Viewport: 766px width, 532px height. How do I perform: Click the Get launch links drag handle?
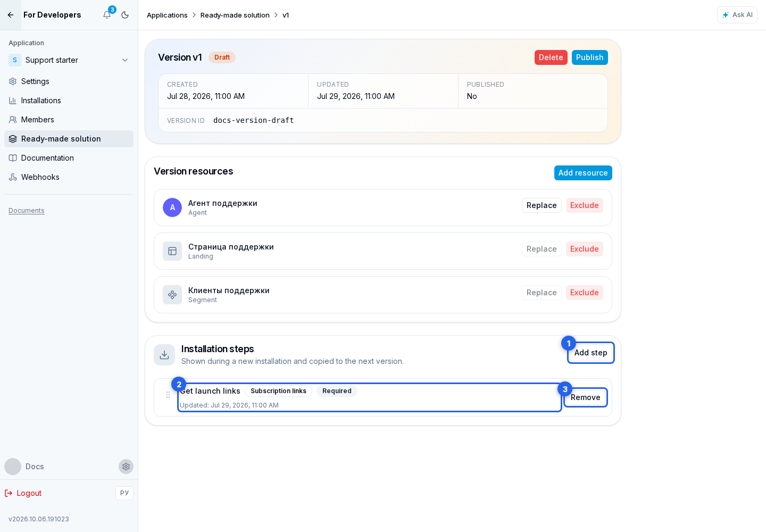168,395
